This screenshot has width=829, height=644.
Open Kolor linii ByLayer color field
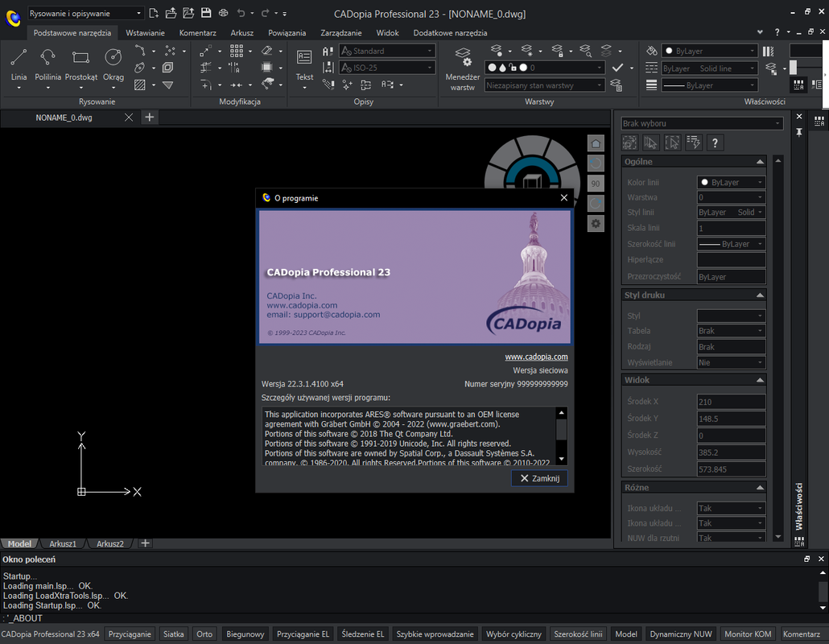[731, 183]
